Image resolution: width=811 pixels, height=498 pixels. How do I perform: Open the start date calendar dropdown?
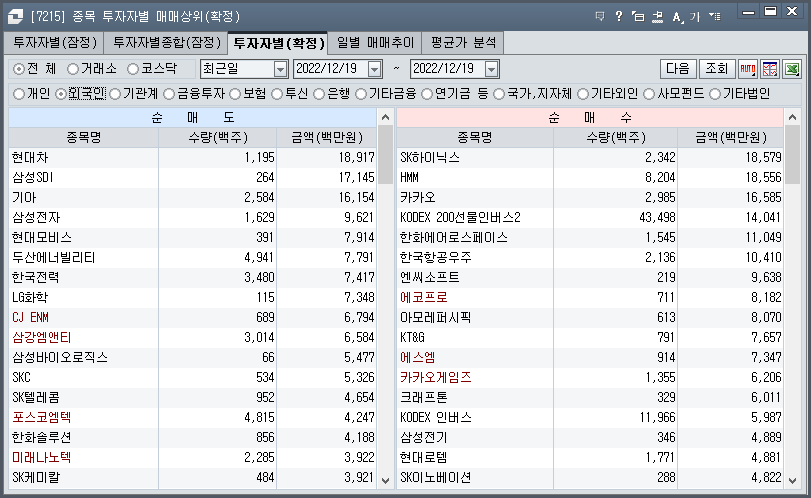point(374,69)
